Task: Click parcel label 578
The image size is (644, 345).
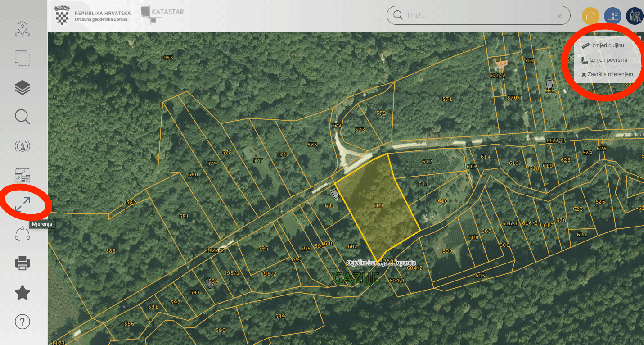Action: tap(227, 152)
